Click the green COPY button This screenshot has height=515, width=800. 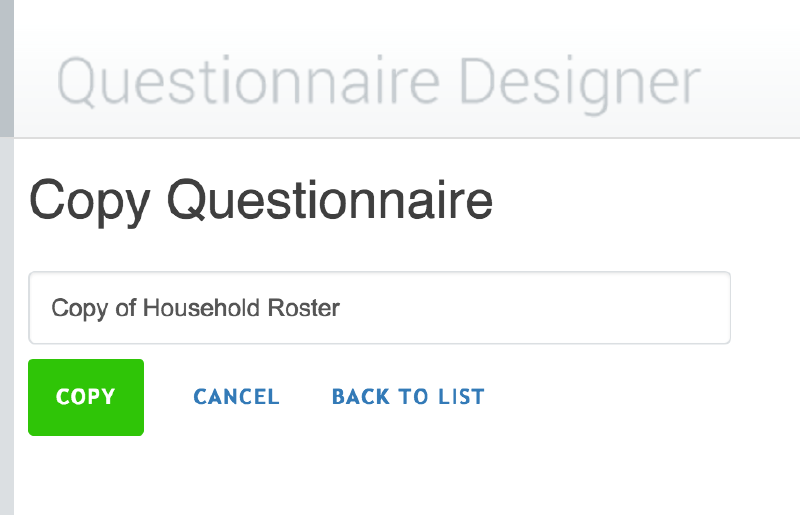86,397
